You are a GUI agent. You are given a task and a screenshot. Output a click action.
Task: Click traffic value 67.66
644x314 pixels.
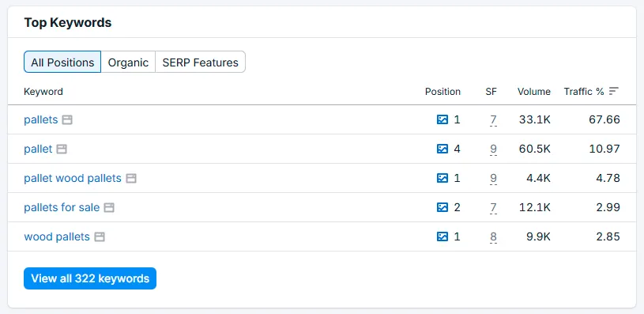click(604, 119)
